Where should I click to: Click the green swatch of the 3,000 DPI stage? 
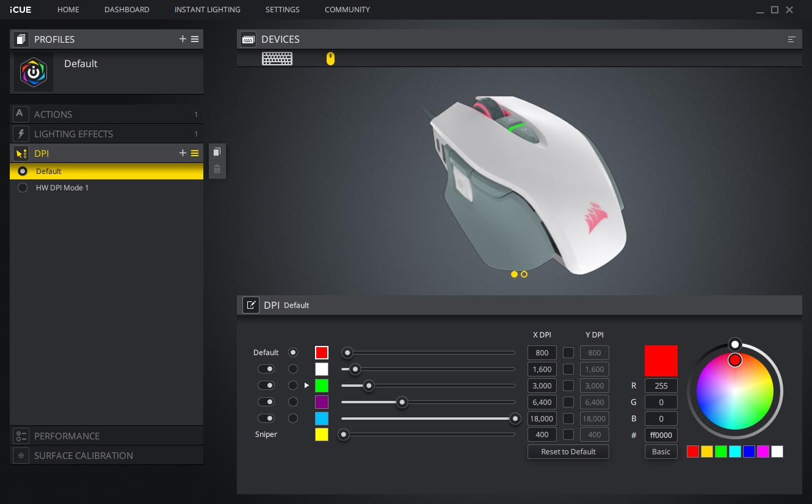point(322,386)
